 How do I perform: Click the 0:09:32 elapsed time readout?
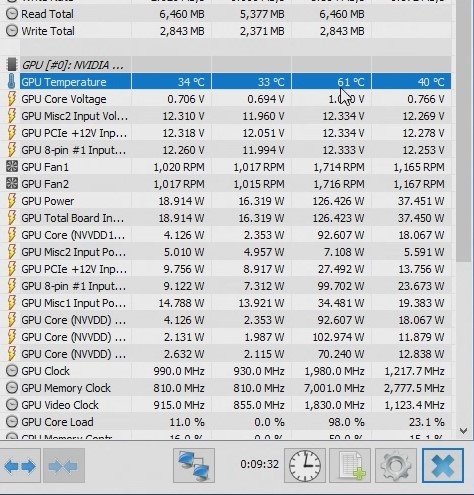tap(259, 464)
